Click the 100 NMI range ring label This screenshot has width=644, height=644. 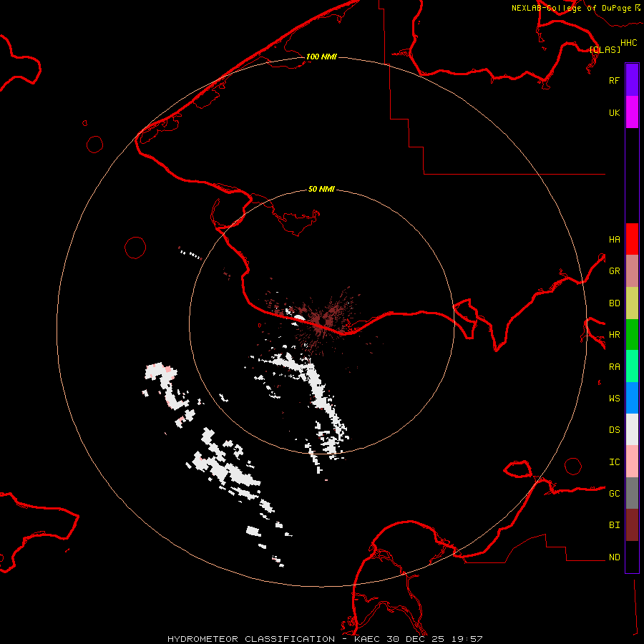tap(321, 57)
